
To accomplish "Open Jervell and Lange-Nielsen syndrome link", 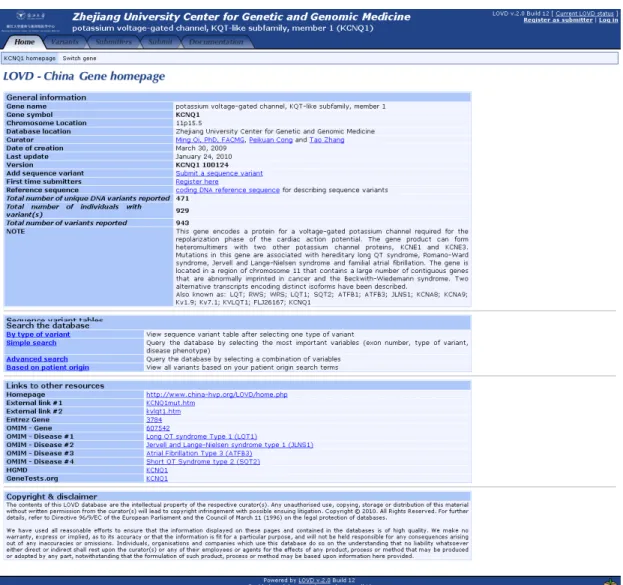I will click(x=230, y=445).
